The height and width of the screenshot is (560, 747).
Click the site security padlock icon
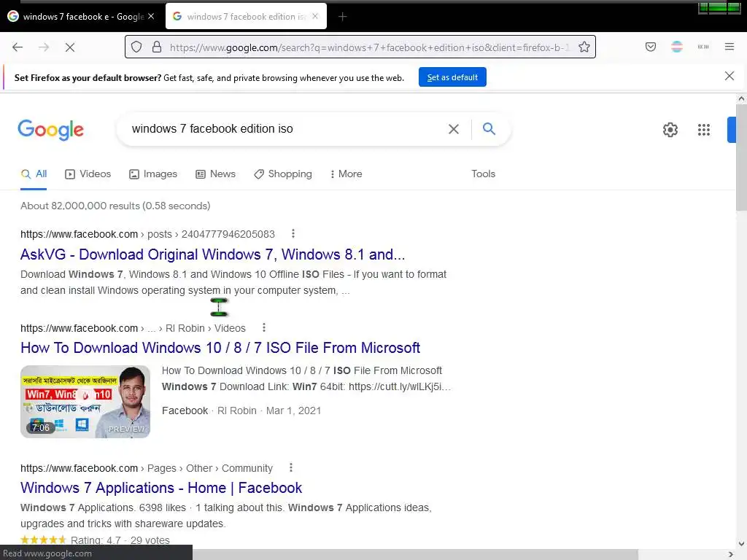(x=157, y=47)
